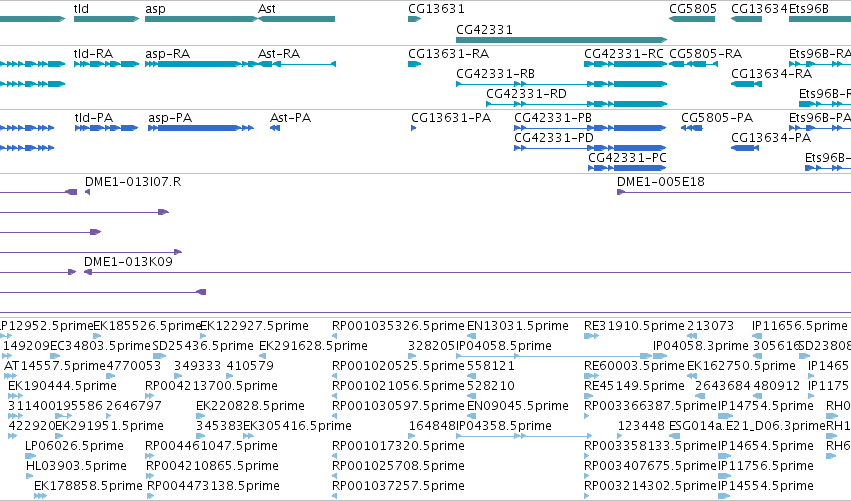Select the CG5805-PA coding feature

[692, 128]
